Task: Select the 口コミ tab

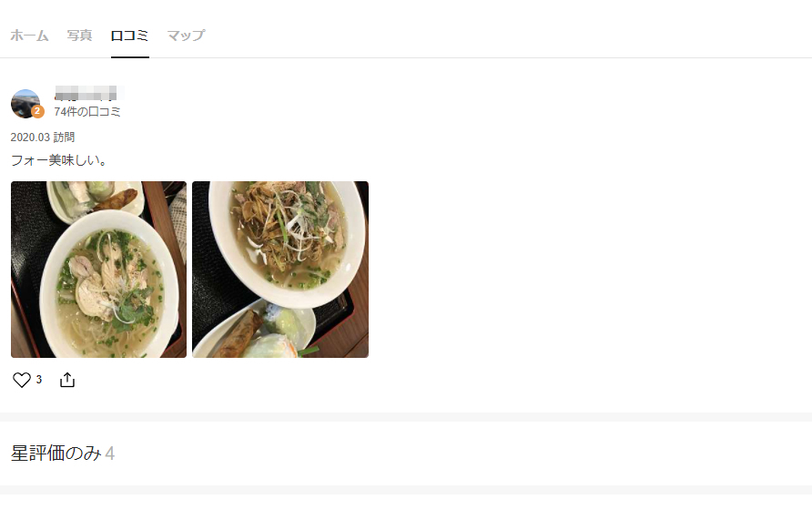Action: pos(129,36)
